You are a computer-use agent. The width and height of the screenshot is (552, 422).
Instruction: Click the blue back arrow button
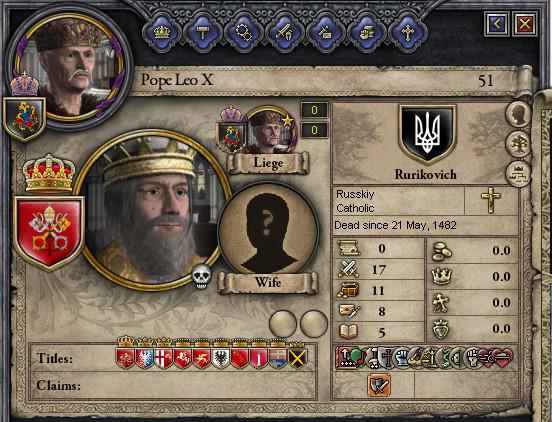[496, 24]
